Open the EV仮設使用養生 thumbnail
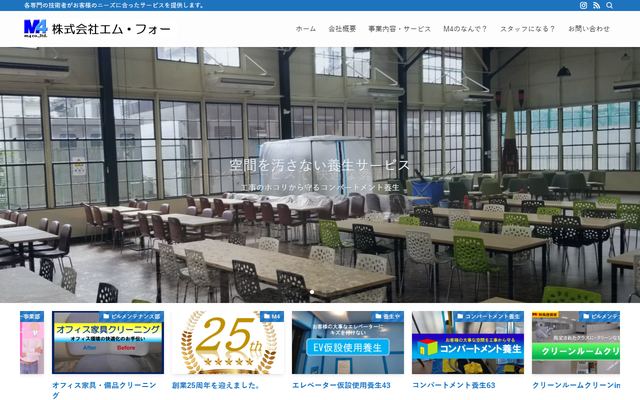 [x=348, y=342]
